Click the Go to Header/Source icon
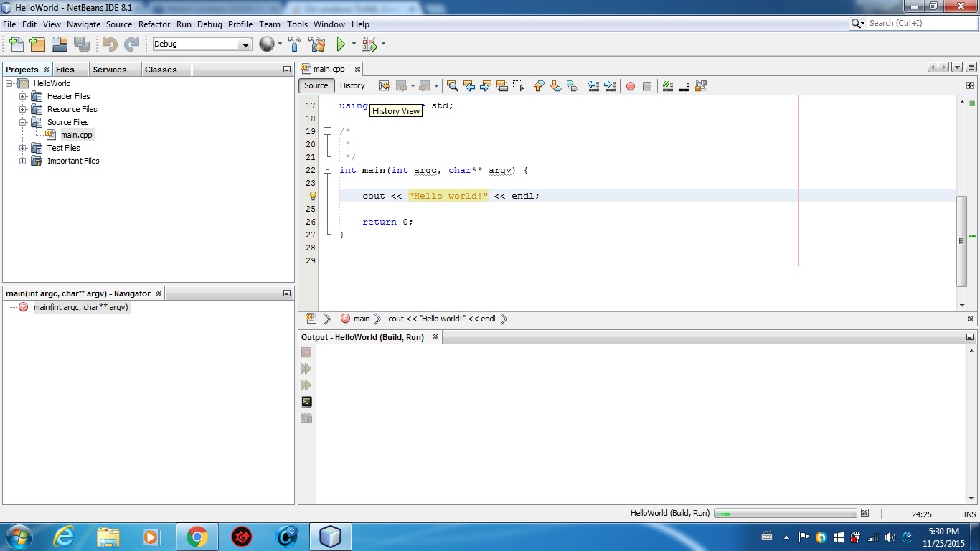This screenshot has height=551, width=980. (x=701, y=86)
